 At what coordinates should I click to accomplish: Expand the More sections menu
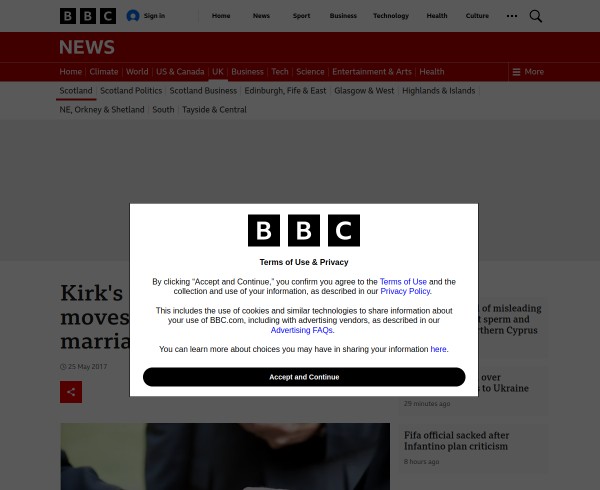pos(528,72)
